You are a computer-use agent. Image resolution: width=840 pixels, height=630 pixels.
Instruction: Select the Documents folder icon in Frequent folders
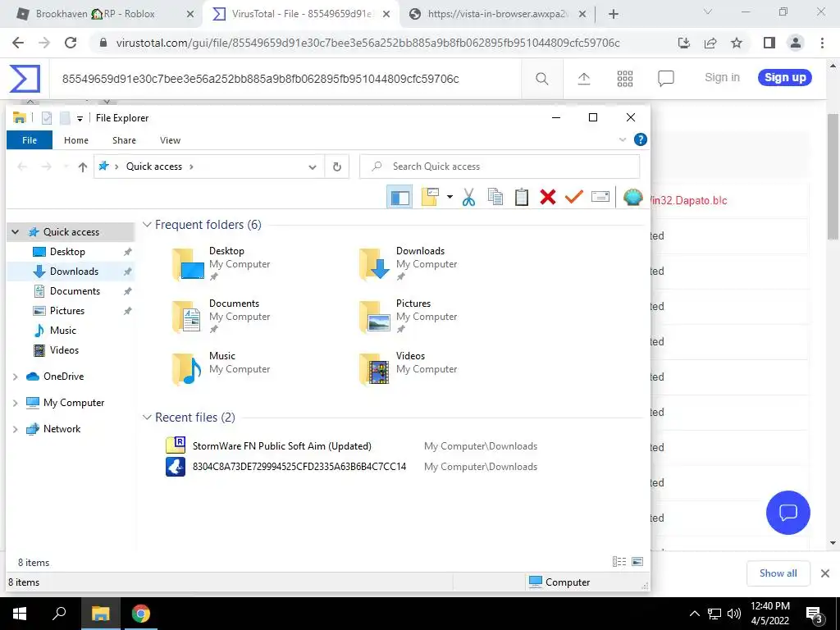[186, 317]
